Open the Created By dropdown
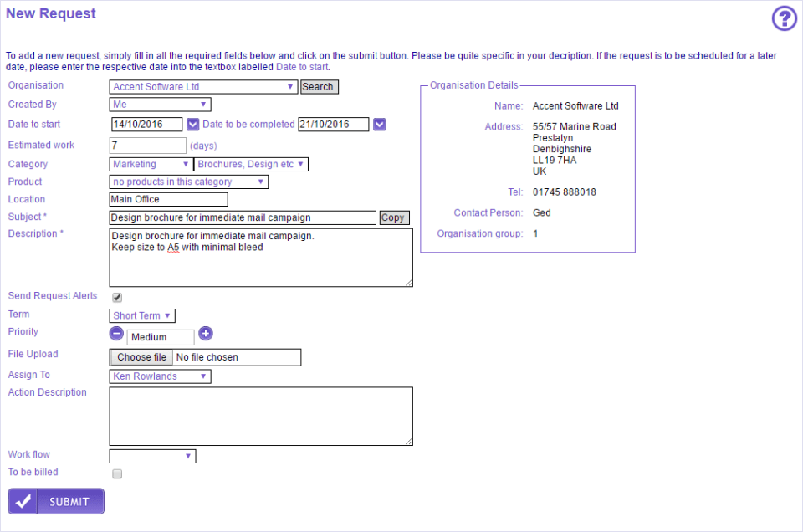The image size is (803, 532). 160,105
